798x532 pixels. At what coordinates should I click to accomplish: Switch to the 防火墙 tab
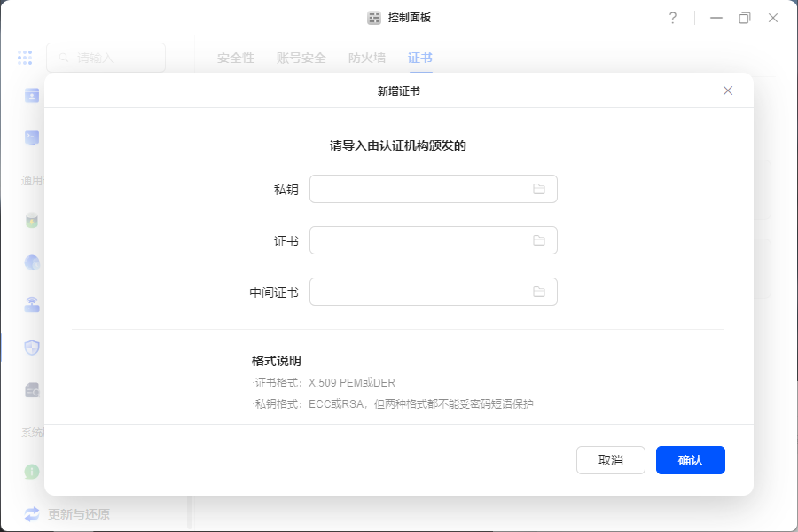367,58
